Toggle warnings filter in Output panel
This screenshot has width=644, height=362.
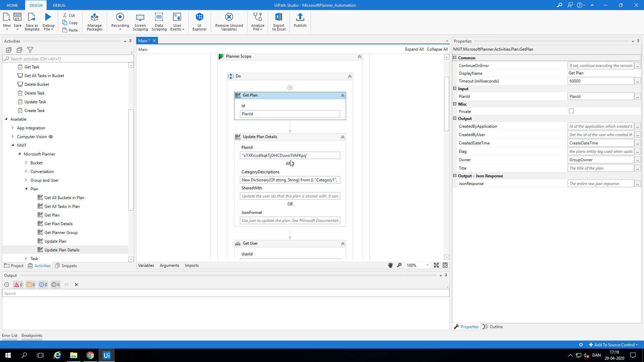coord(31,285)
